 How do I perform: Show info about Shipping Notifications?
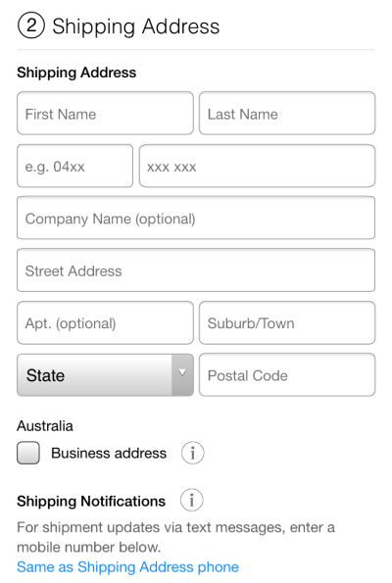(191, 500)
